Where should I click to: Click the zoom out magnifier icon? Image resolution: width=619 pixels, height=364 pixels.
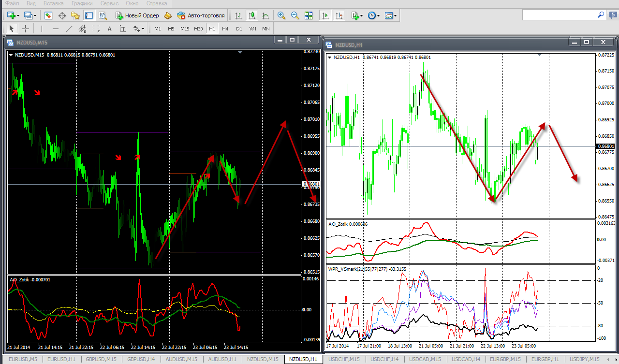(295, 15)
